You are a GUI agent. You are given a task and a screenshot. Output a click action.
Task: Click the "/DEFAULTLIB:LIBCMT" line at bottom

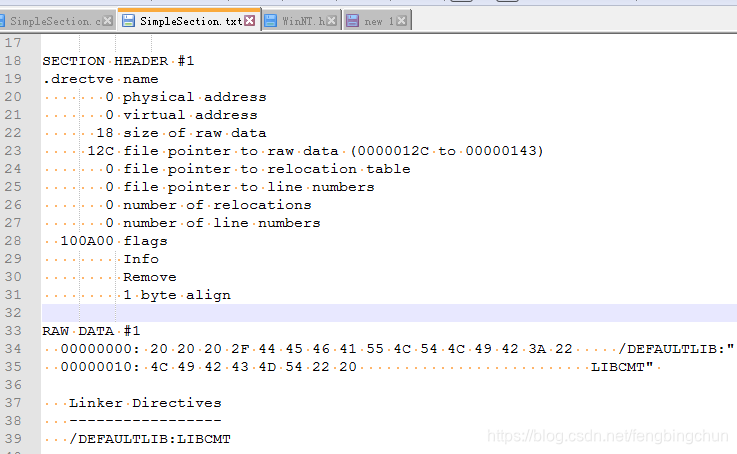(150, 439)
